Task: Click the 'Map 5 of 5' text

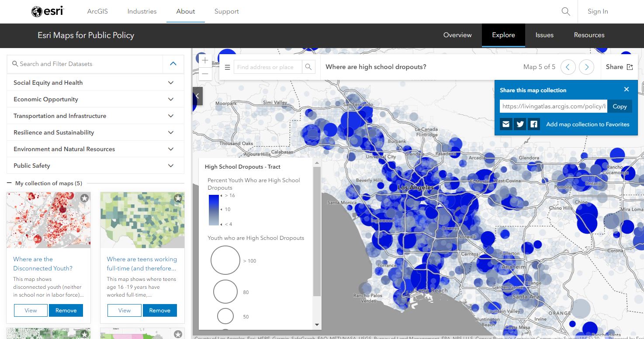Action: (539, 67)
